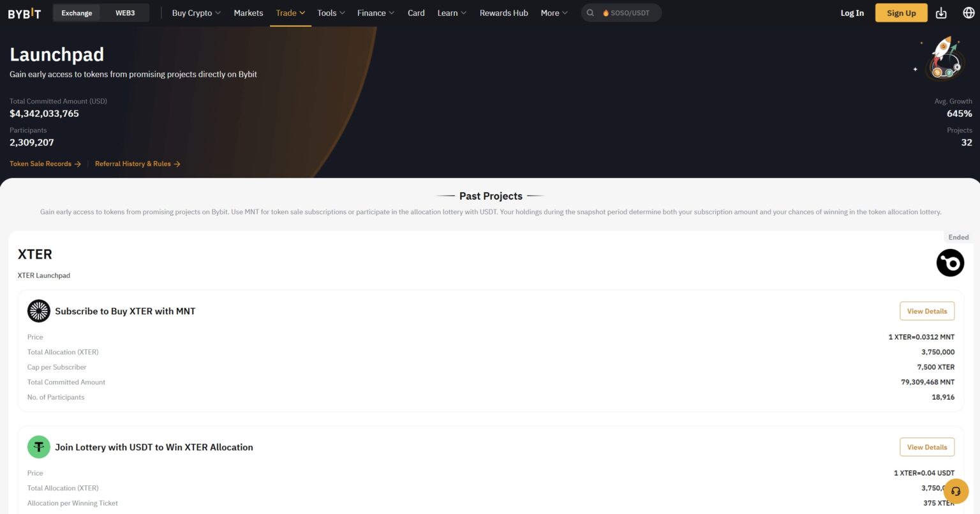Open the language/globe selector
Image resolution: width=980 pixels, height=514 pixels.
[968, 12]
